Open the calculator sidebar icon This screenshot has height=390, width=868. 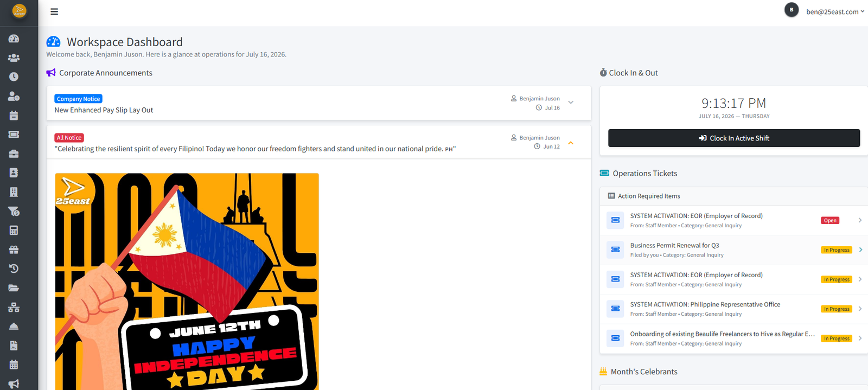[x=14, y=231]
